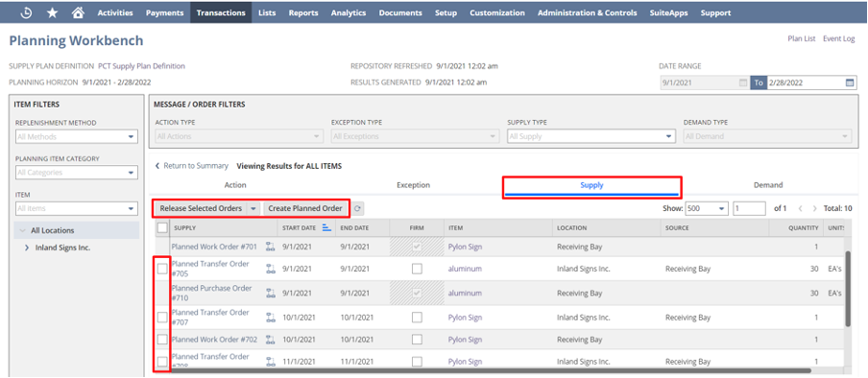
Task: Open pegging icon for Planned Work Order #701
Action: click(271, 247)
